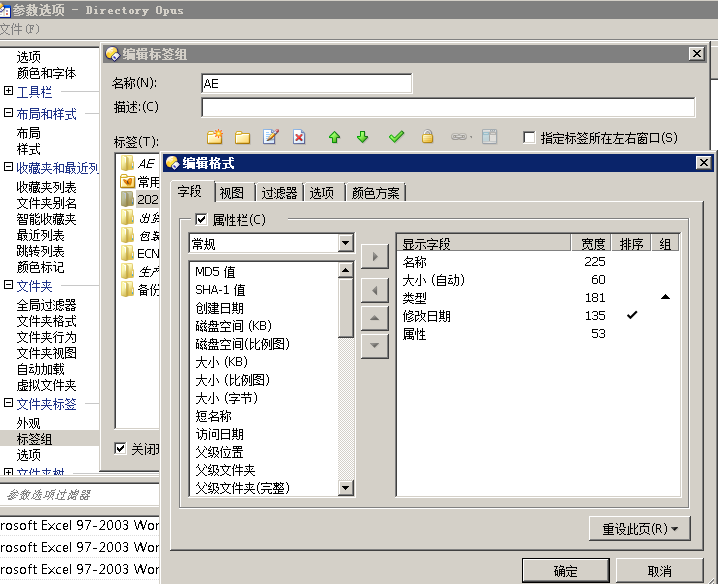Click the green checkmark icon
Screen dimensions: 718x584
(396, 137)
